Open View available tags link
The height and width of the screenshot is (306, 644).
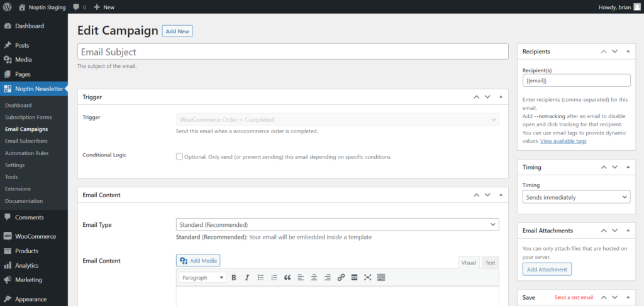tap(563, 141)
